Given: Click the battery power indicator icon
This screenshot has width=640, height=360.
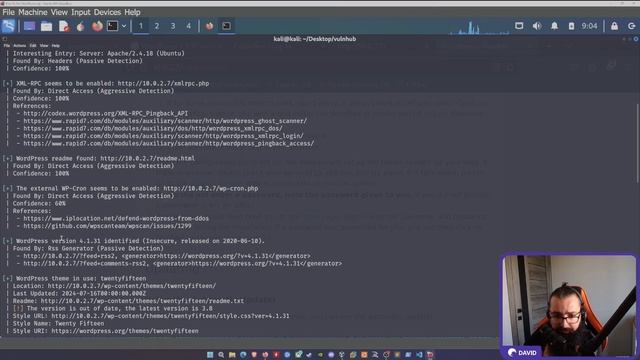Looking at the screenshot, I should coord(571,26).
